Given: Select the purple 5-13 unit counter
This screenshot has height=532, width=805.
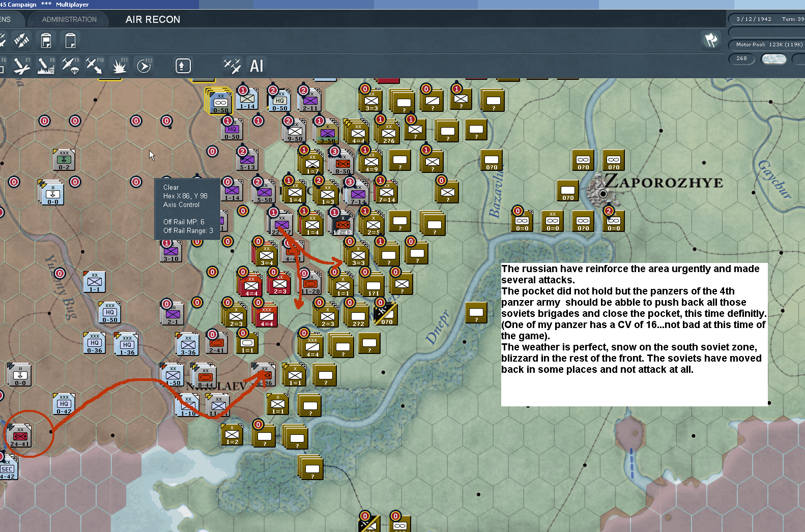Looking at the screenshot, I should tap(247, 160).
